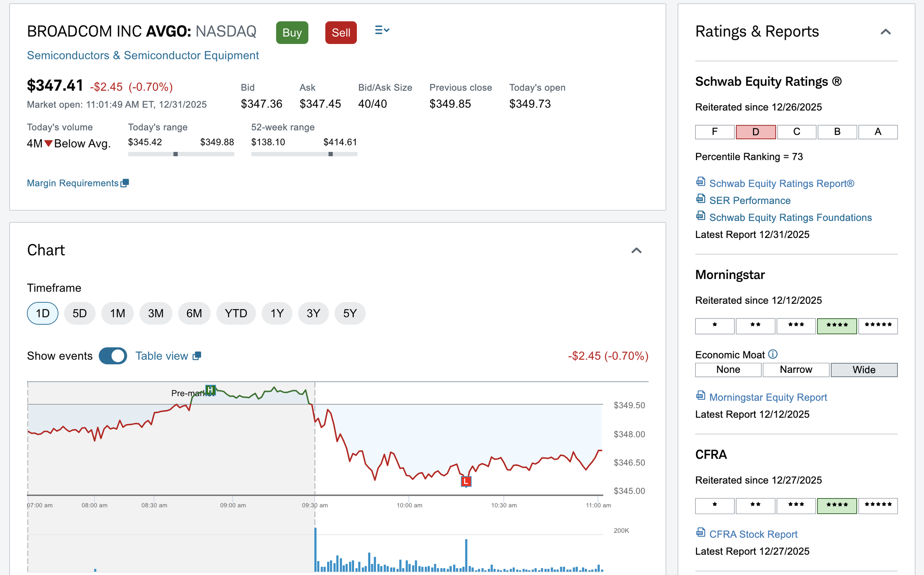Switch chart to 1Y timeframe
The image size is (924, 575).
pyautogui.click(x=277, y=313)
